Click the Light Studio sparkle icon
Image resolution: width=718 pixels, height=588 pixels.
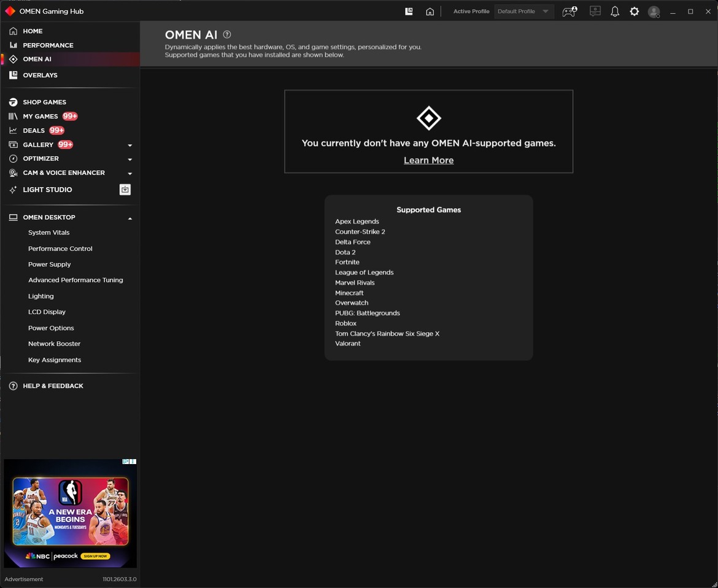click(14, 190)
